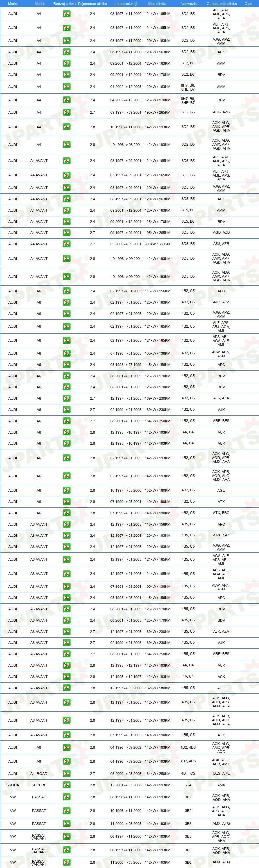This screenshot has height=868, width=259.
Task: Click the Nadwozie column header
Action: pyautogui.click(x=188, y=4)
